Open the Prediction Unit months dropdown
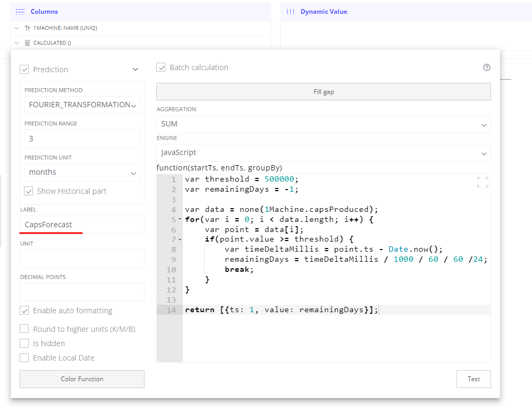Viewport: 532px width, 412px height. pyautogui.click(x=82, y=172)
